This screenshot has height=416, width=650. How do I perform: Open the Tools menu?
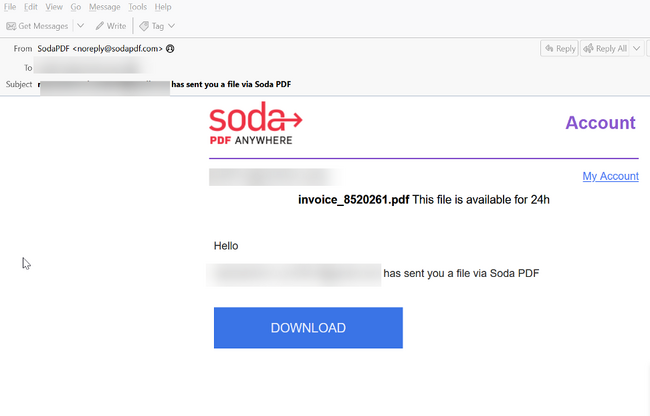pyautogui.click(x=137, y=7)
